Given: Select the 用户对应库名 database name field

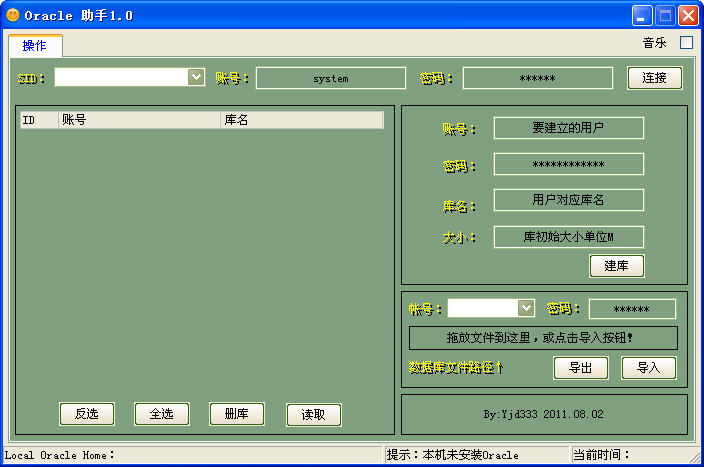Looking at the screenshot, I should click(568, 200).
